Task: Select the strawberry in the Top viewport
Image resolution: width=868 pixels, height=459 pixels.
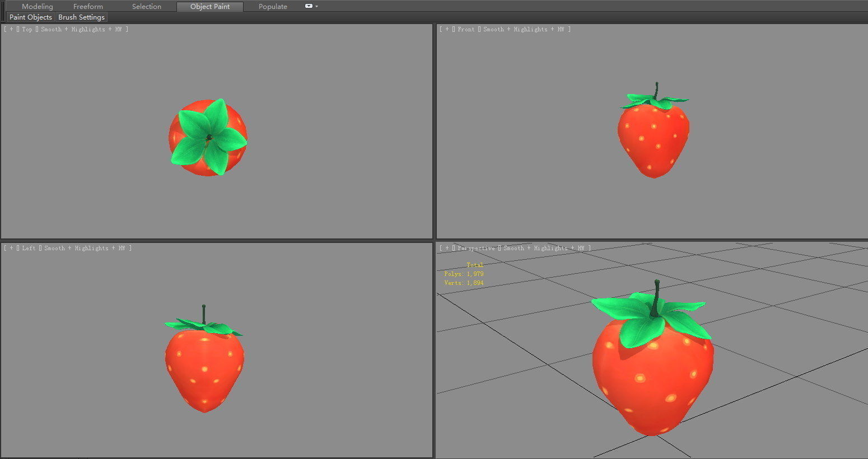Action: tap(208, 138)
